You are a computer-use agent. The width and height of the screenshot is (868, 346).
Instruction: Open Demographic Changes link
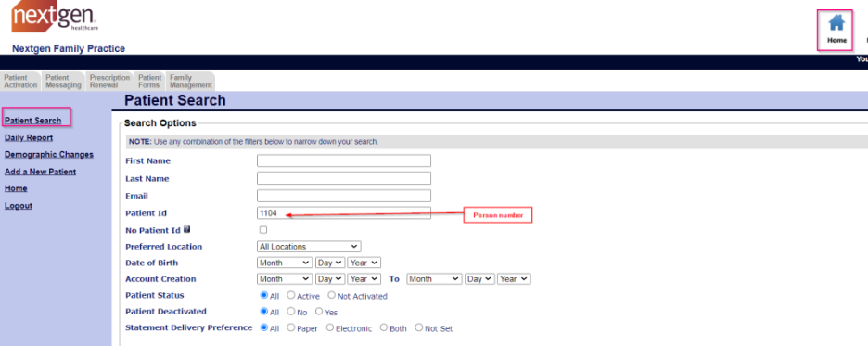[49, 155]
